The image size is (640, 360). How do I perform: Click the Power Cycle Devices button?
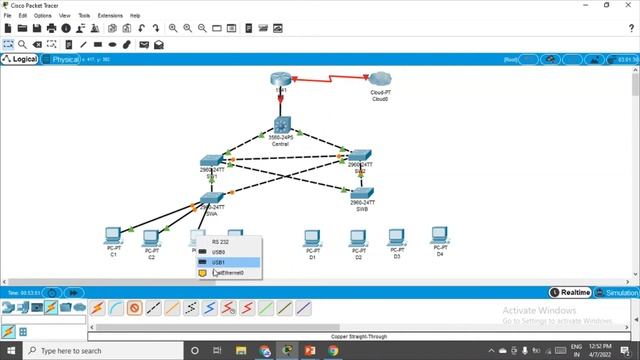click(x=52, y=293)
